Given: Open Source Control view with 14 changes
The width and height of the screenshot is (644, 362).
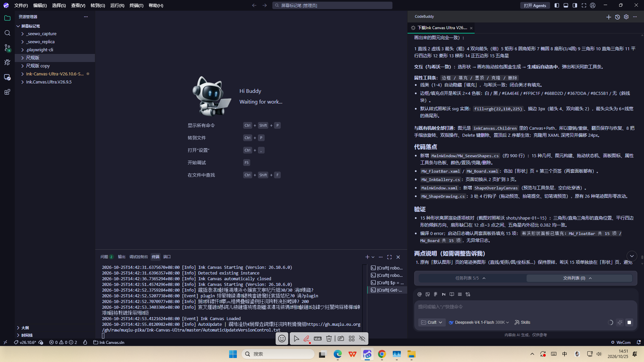Looking at the screenshot, I should click(7, 48).
